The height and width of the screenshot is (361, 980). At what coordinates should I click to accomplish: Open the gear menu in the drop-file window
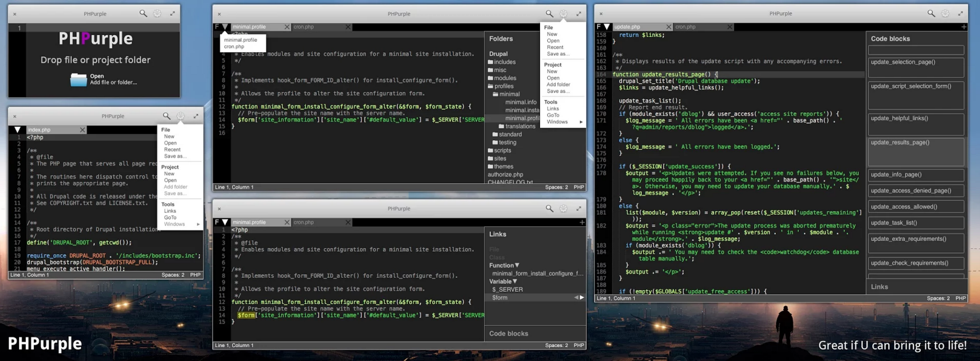(x=158, y=14)
